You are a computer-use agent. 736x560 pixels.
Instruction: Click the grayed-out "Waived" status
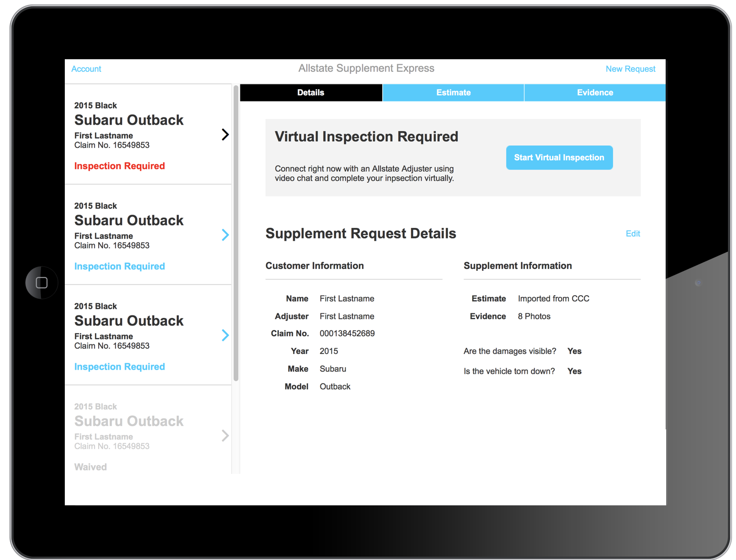(x=91, y=467)
